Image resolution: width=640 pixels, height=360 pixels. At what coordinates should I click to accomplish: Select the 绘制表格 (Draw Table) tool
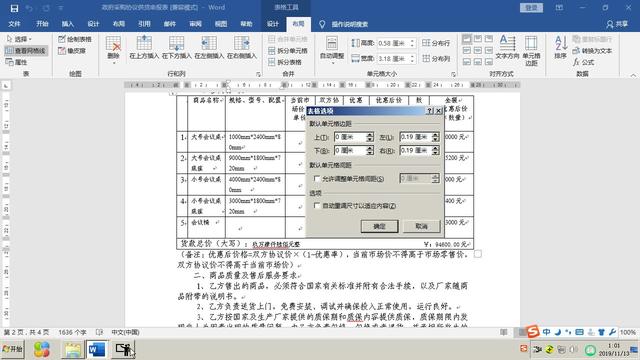tap(75, 39)
